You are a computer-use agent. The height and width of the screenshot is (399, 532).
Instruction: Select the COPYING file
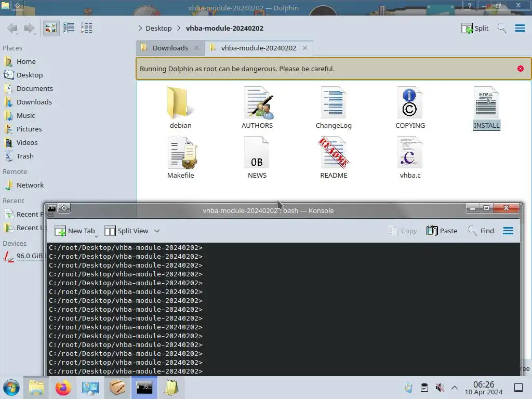pyautogui.click(x=410, y=108)
